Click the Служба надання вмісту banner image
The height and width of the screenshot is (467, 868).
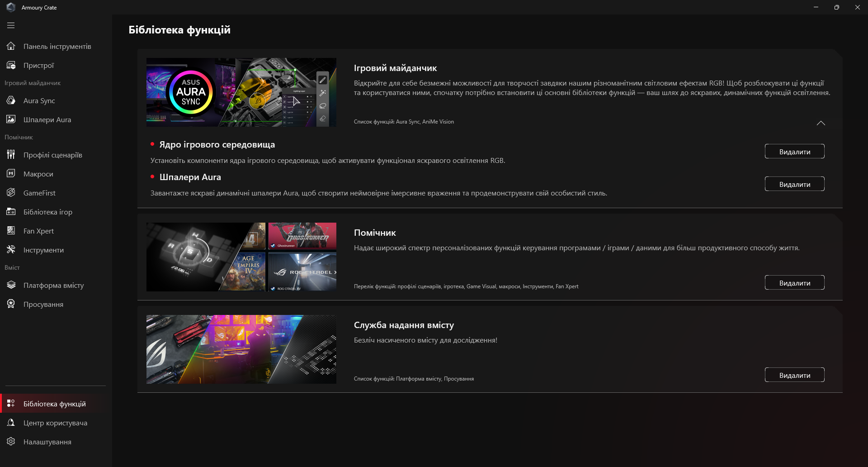(x=241, y=349)
